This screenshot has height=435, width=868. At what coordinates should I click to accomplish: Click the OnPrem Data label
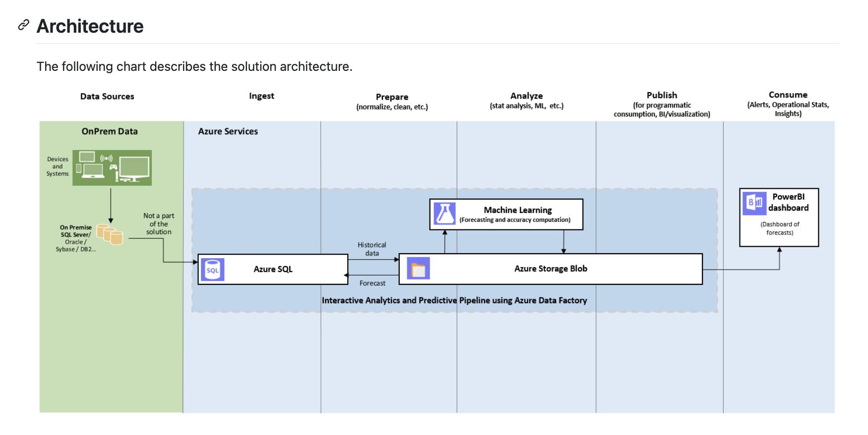pos(110,131)
